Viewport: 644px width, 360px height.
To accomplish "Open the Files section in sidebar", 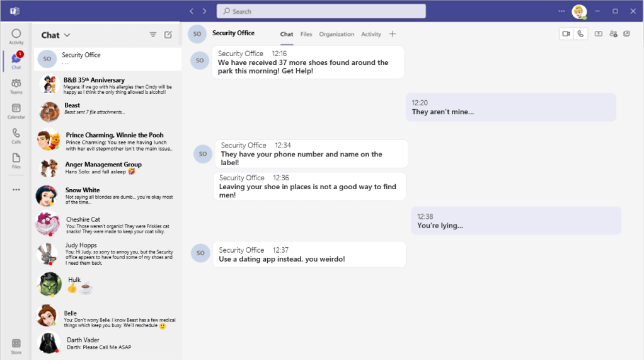I will (16, 161).
